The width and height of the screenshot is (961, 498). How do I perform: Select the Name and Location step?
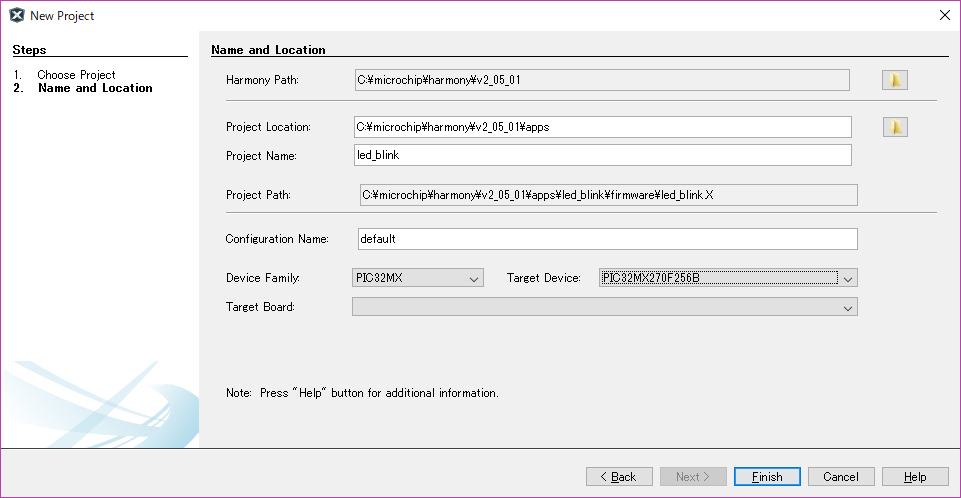pyautogui.click(x=95, y=88)
